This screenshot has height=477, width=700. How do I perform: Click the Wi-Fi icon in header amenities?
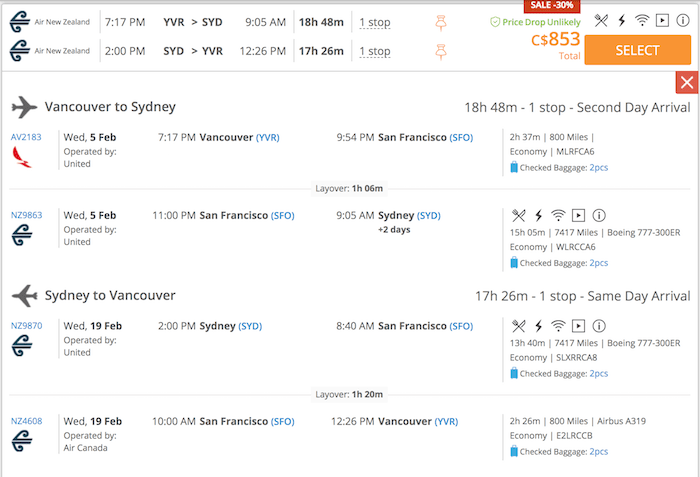point(642,20)
